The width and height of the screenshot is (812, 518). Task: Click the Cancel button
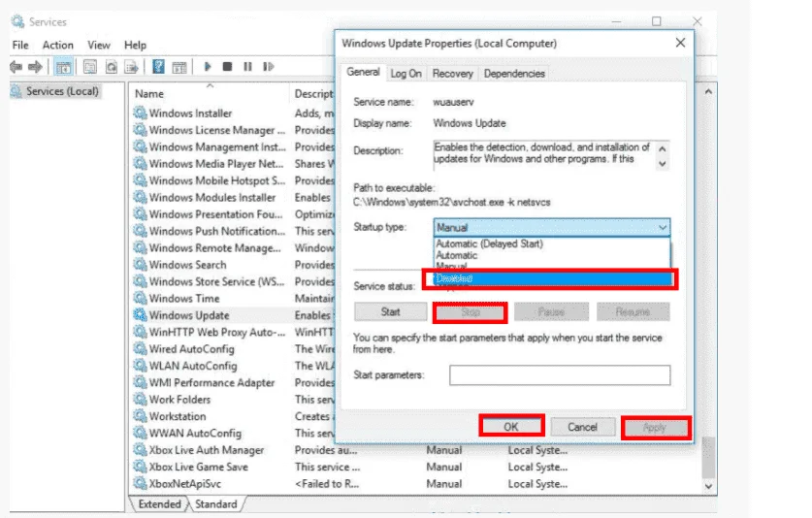[583, 427]
